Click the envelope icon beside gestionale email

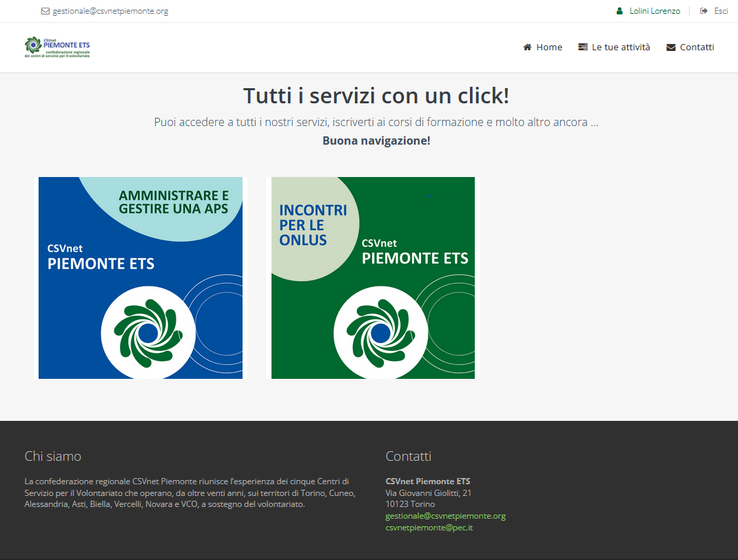[45, 11]
